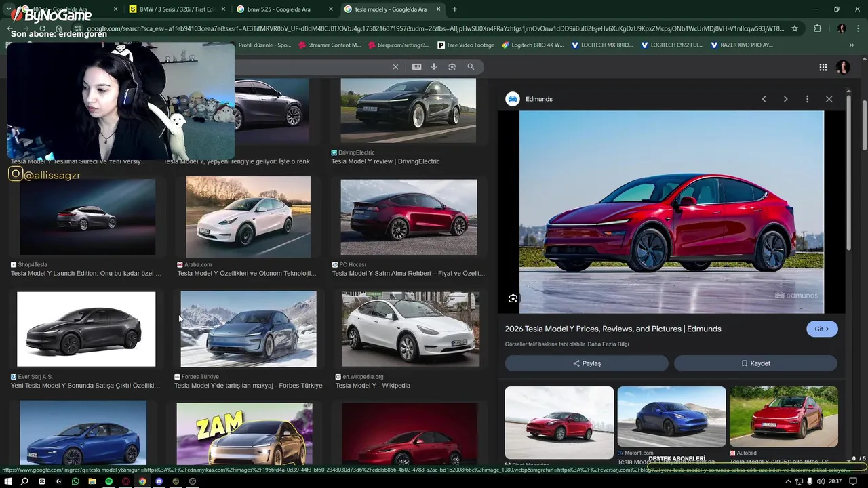
Task: Open the tab search dropdown arrow
Action: pos(9,9)
